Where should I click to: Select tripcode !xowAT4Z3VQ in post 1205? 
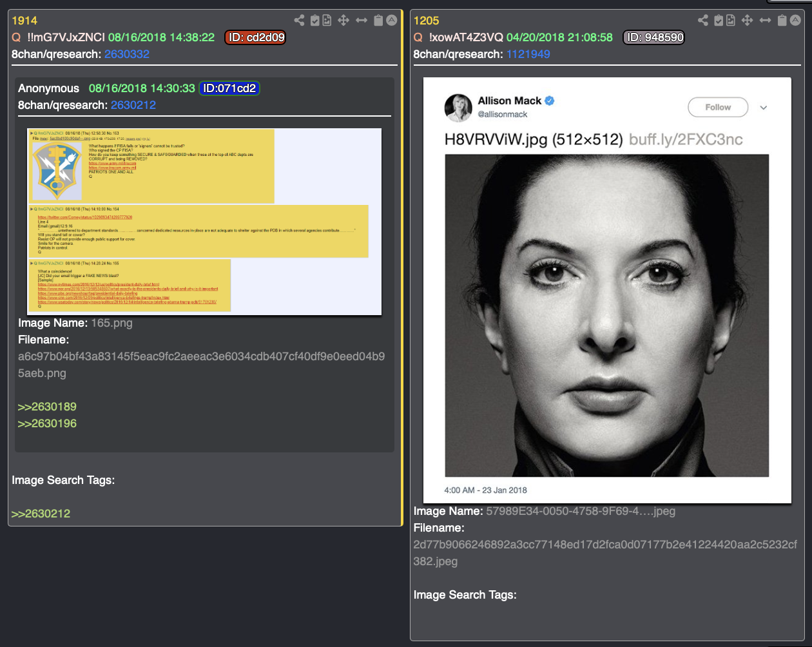466,37
